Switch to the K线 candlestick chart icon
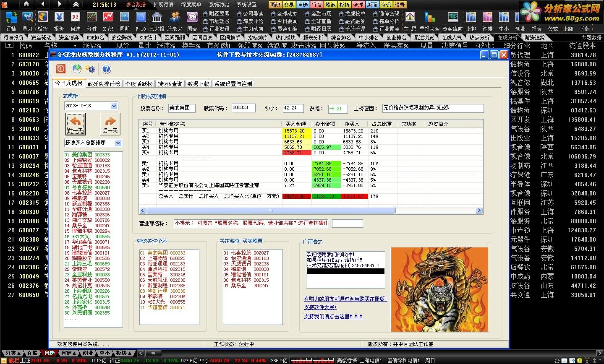 (x=108, y=21)
